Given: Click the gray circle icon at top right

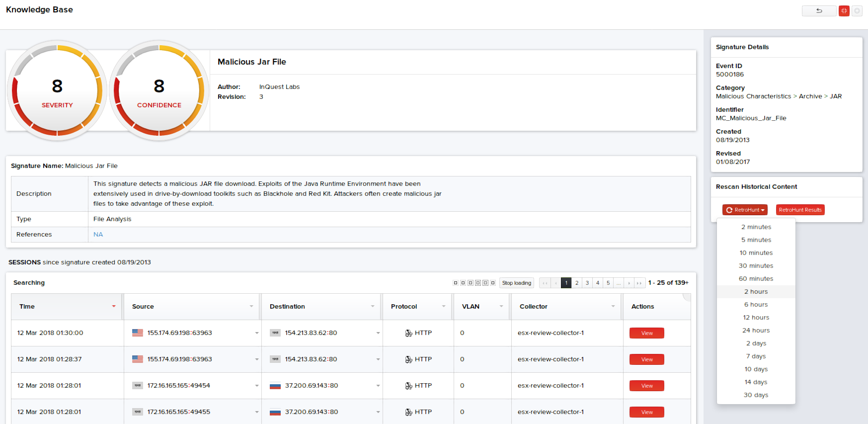Looking at the screenshot, I should (857, 11).
